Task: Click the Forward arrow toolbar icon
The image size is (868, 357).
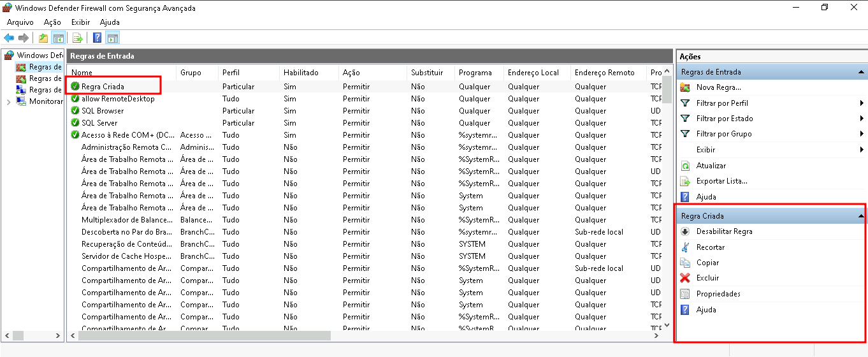Action: pos(24,38)
